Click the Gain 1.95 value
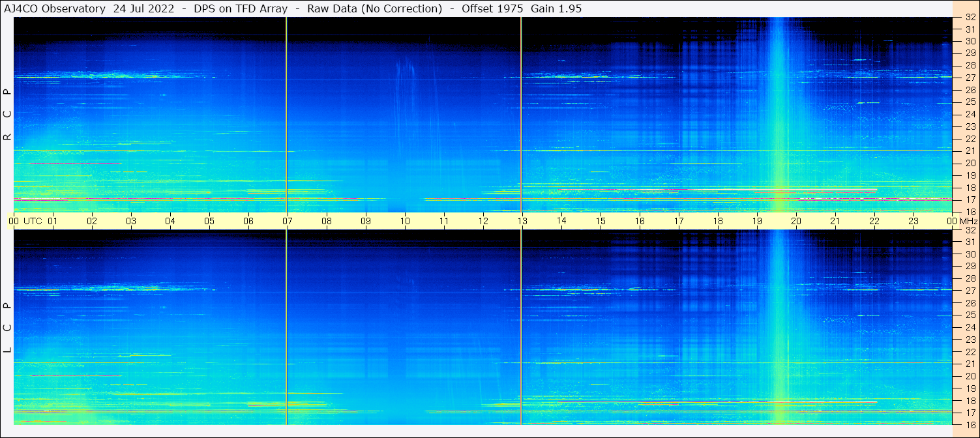 click(556, 8)
